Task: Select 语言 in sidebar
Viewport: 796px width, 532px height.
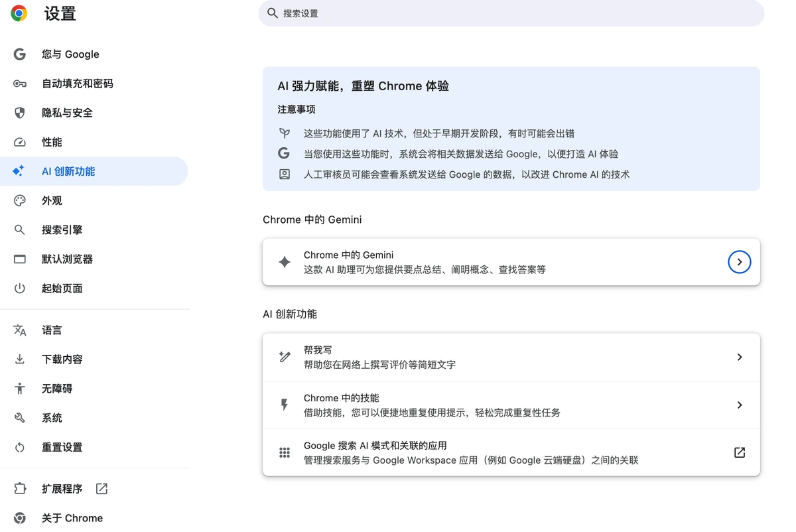Action: click(94, 330)
